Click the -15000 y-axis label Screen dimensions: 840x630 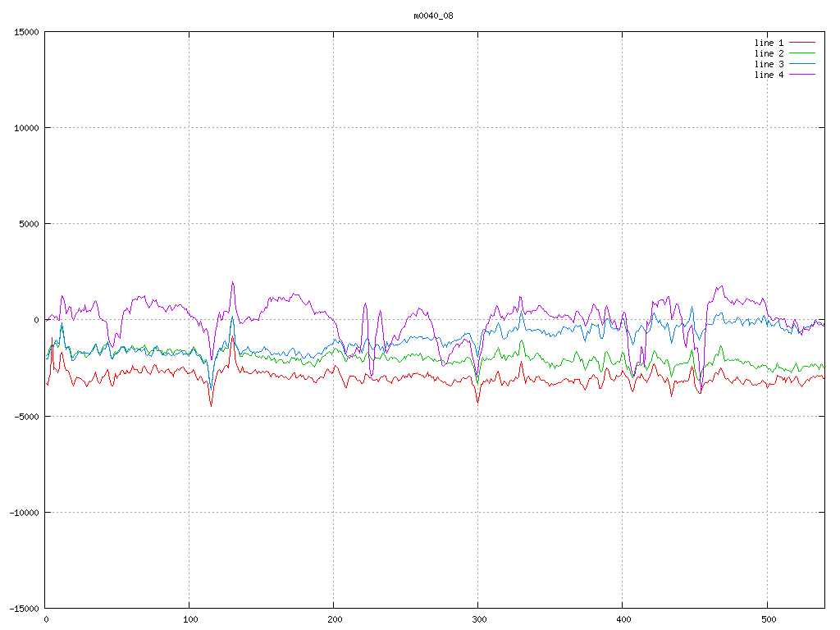[25, 609]
